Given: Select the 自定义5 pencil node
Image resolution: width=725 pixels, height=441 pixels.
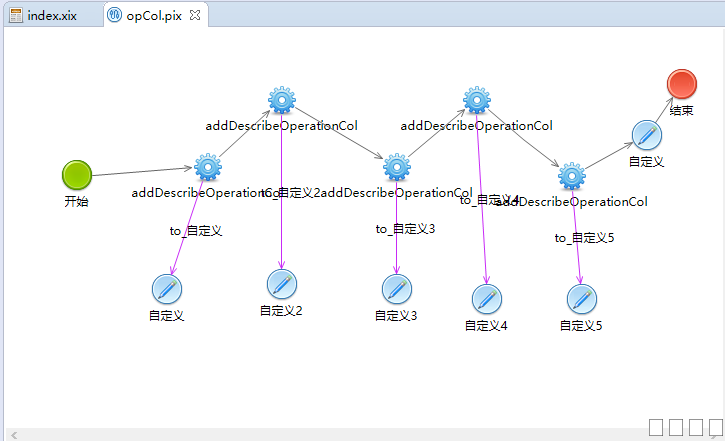Looking at the screenshot, I should click(581, 298).
